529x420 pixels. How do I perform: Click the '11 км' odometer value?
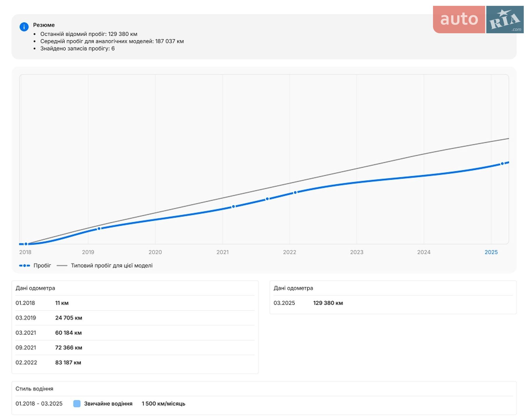(62, 303)
